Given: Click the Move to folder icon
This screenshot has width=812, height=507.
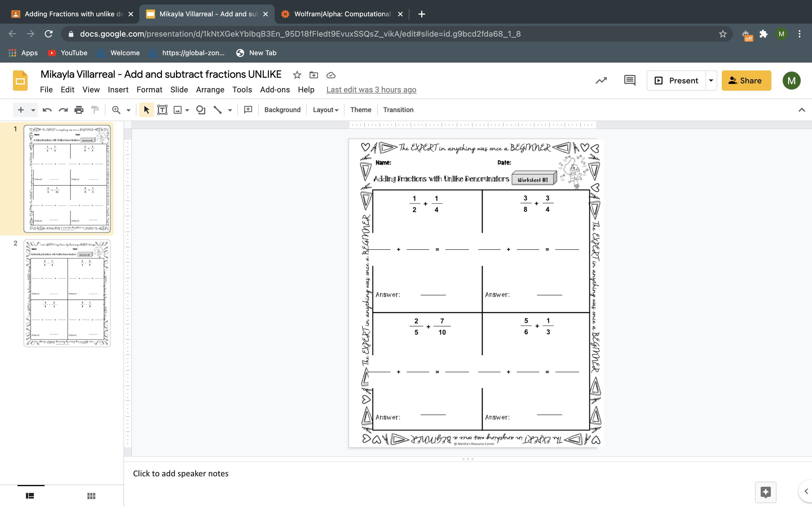Looking at the screenshot, I should (314, 75).
